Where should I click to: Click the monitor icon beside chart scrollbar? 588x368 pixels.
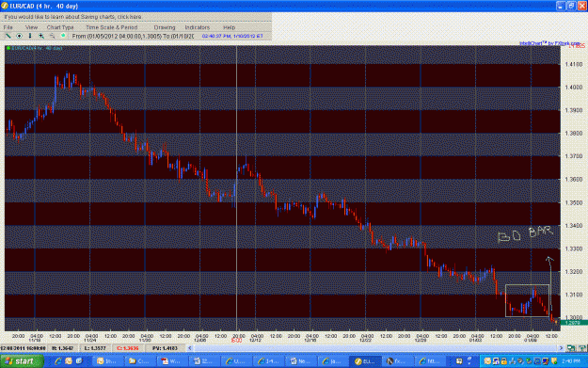pyautogui.click(x=571, y=348)
